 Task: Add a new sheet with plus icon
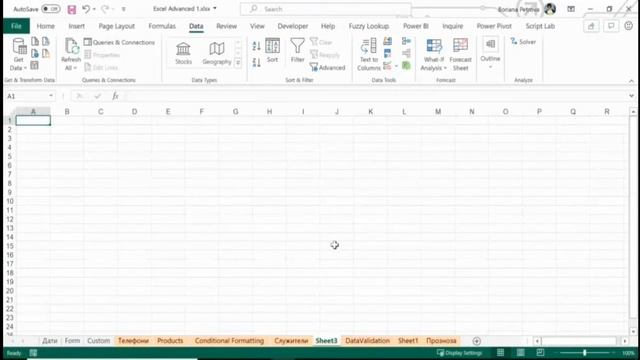476,341
